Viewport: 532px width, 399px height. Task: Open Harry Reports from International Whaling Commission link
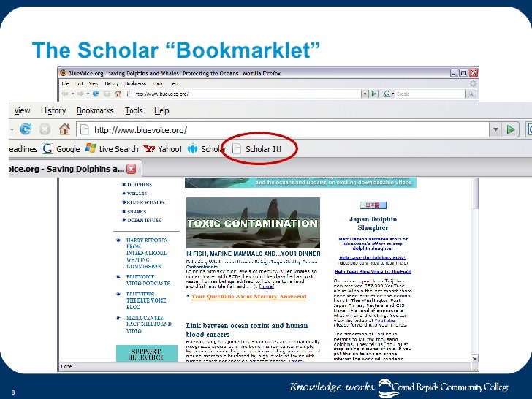(147, 253)
